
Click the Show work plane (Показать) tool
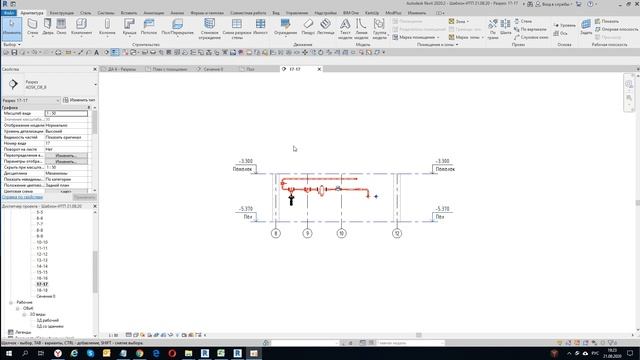[607, 21]
